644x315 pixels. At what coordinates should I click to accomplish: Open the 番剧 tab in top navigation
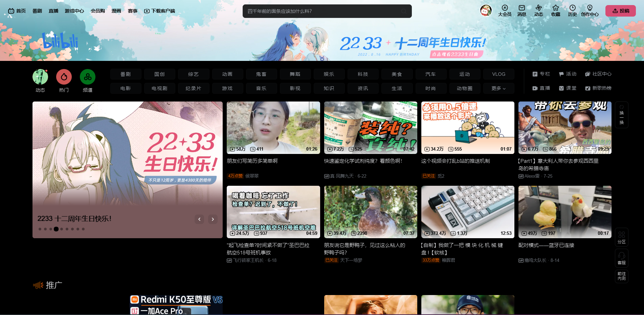[37, 11]
